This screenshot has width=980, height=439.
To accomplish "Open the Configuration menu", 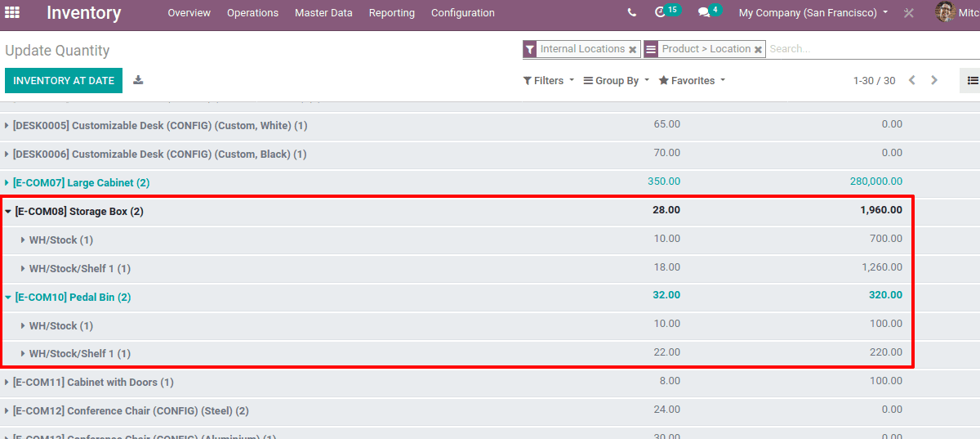I will 463,13.
